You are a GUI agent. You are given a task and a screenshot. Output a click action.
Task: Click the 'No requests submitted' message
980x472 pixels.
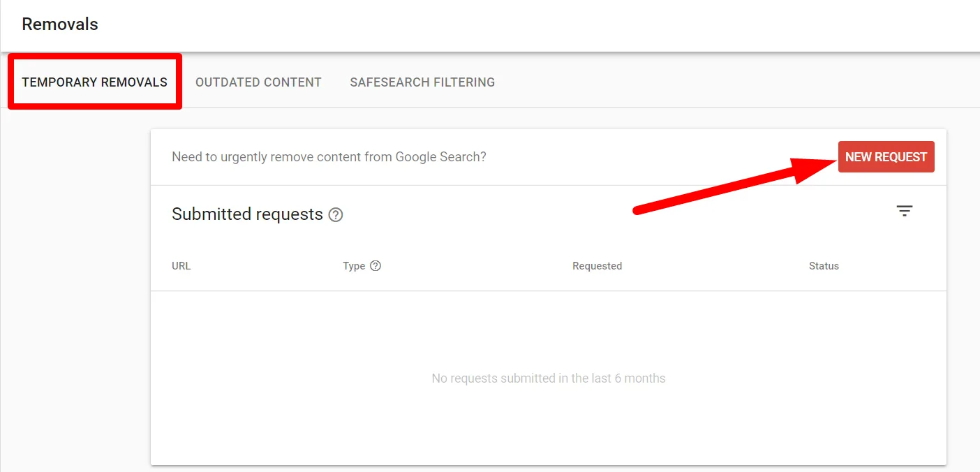coord(549,378)
